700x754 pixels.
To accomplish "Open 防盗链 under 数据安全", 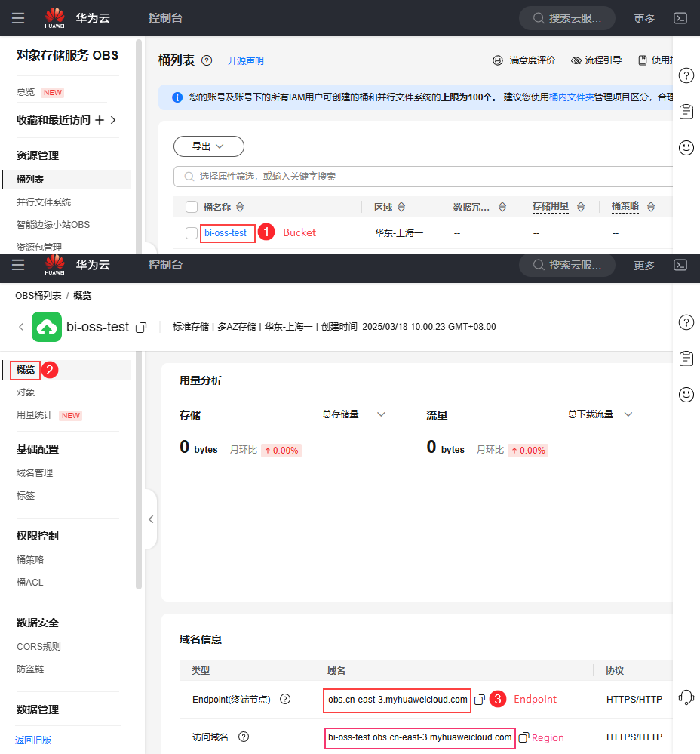I will tap(29, 669).
